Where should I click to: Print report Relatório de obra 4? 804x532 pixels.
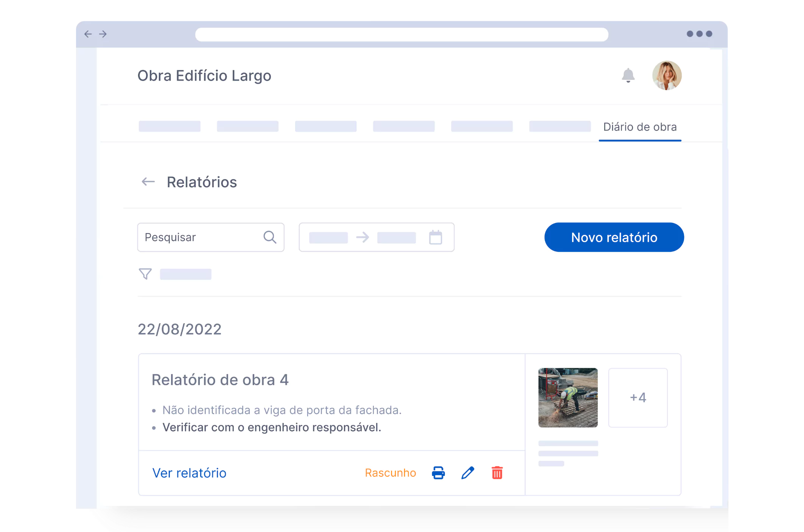click(439, 473)
